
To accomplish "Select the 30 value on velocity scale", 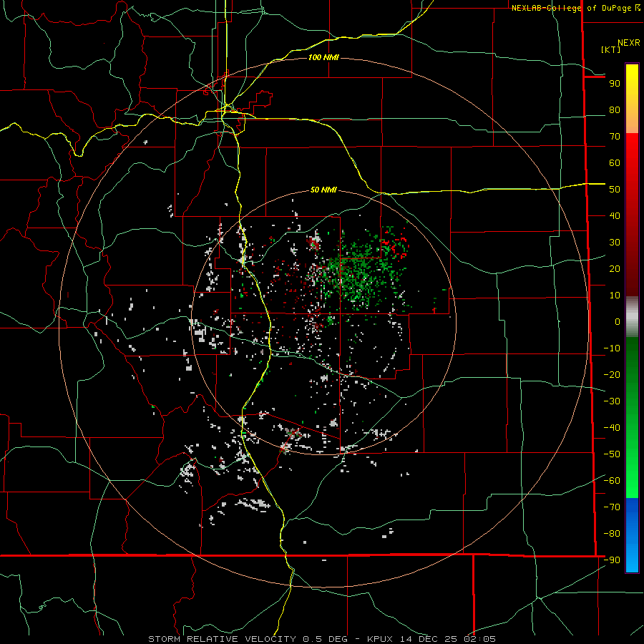I will [615, 243].
